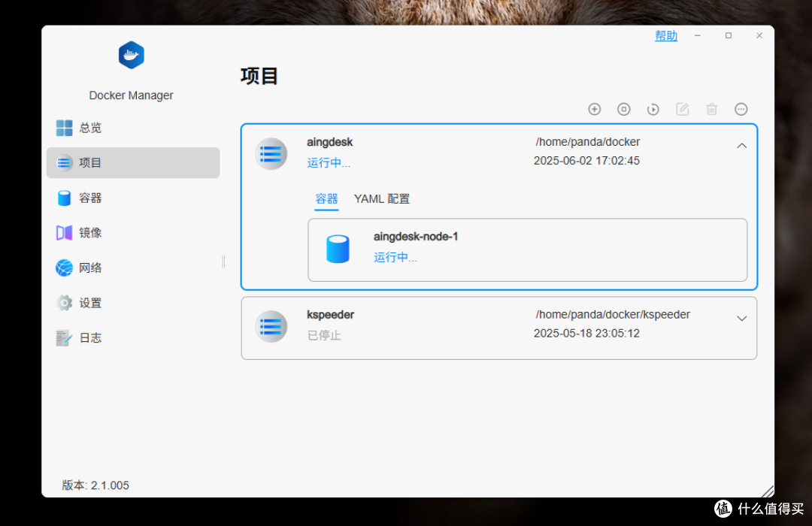Collapse the aingdesk project card
The height and width of the screenshot is (526, 812).
click(x=741, y=146)
